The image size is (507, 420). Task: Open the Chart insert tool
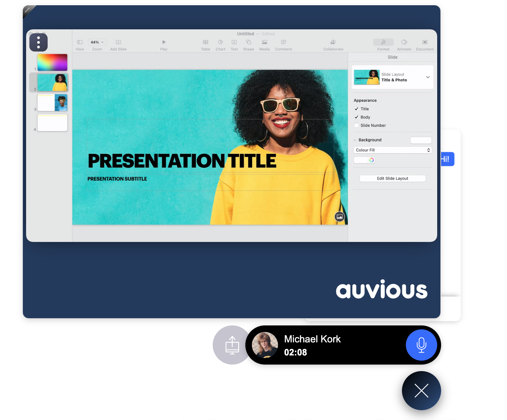pyautogui.click(x=220, y=42)
